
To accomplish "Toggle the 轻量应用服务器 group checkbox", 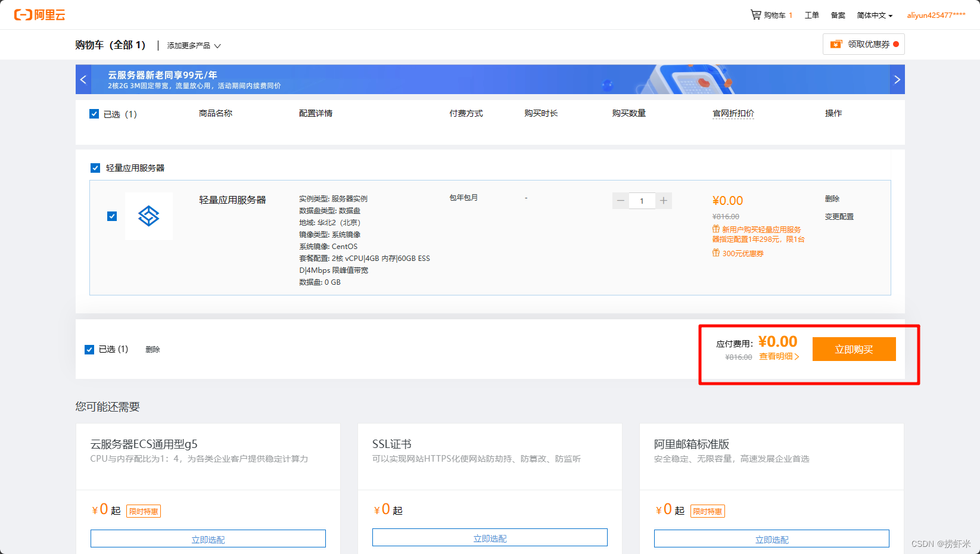I will click(x=95, y=168).
